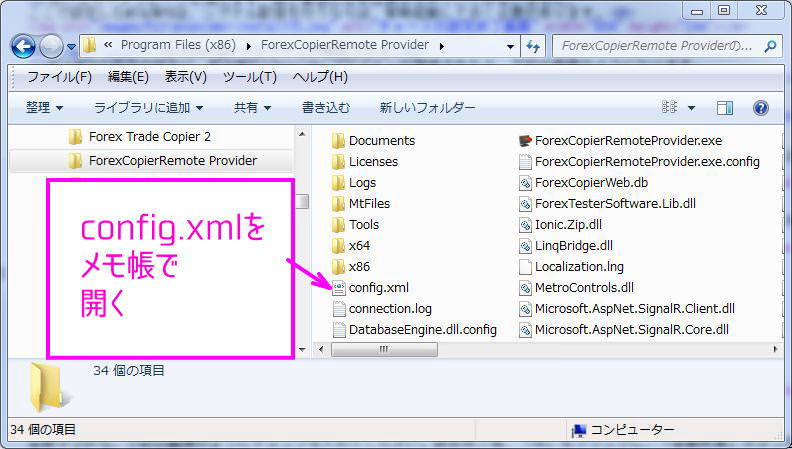Image resolution: width=792 pixels, height=449 pixels.
Task: Select ForexTesterSoftware.Lib.dll file
Action: pos(607,204)
